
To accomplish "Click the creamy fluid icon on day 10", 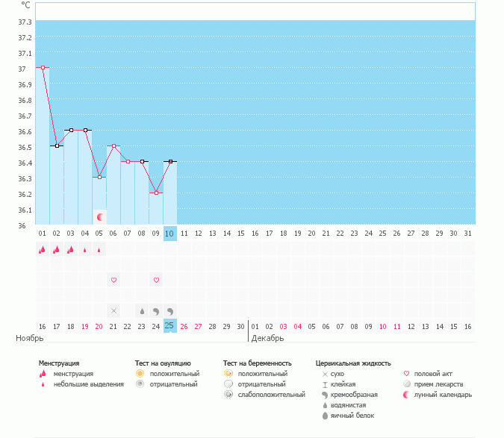I will tap(170, 310).
